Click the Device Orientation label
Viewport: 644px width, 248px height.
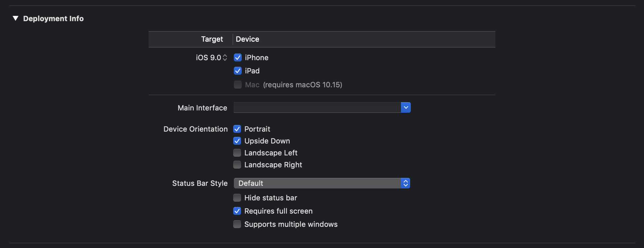tap(196, 129)
